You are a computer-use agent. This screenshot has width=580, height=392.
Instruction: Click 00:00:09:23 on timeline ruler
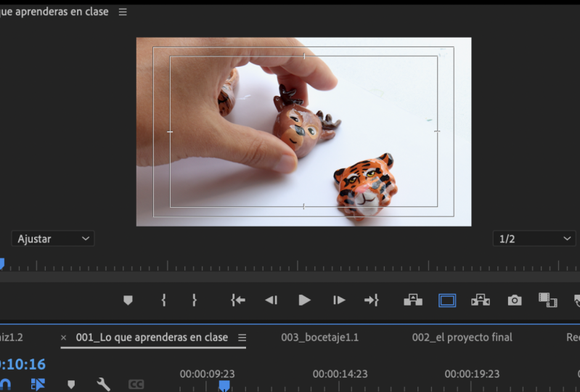coord(207,374)
